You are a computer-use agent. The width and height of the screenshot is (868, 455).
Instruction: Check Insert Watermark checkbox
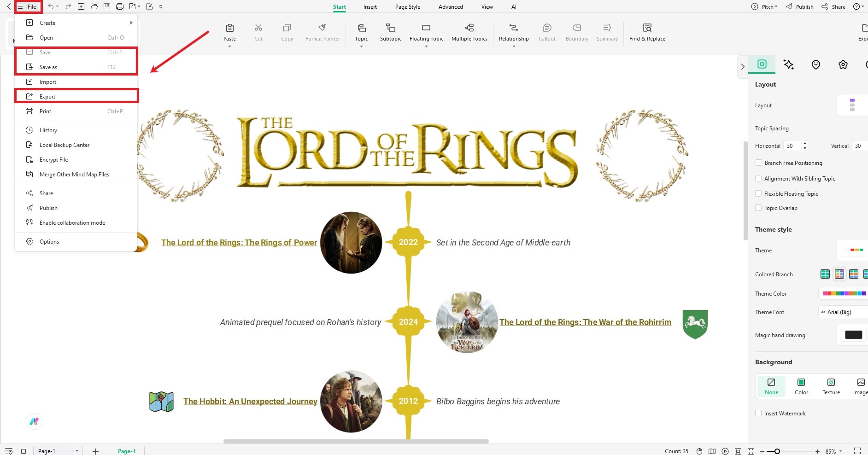pos(758,413)
